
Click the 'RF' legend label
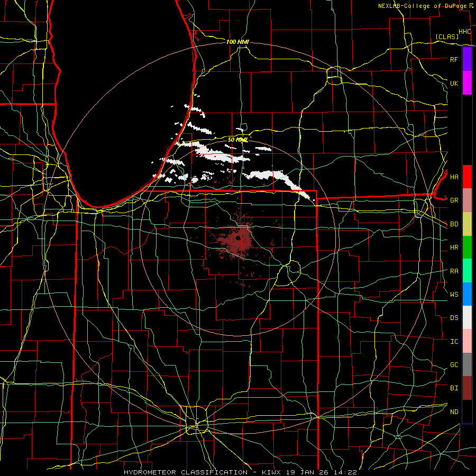point(454,59)
